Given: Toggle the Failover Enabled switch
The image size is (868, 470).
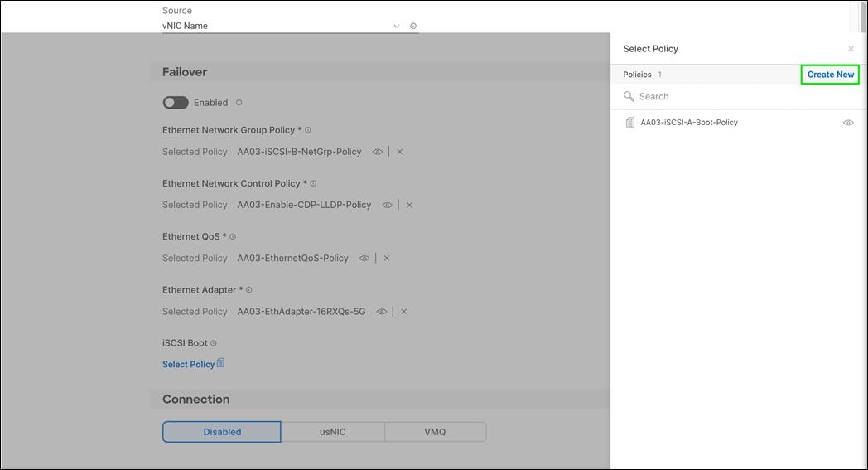Looking at the screenshot, I should 176,103.
